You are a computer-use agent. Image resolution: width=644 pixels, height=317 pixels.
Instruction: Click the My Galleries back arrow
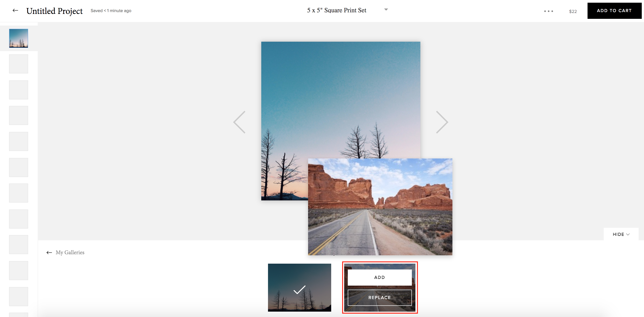[x=49, y=252]
